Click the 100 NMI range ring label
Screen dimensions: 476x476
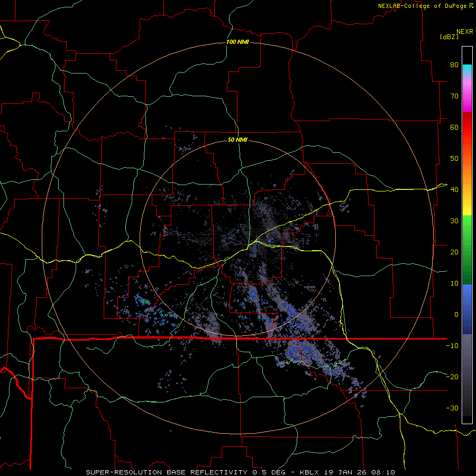(237, 42)
